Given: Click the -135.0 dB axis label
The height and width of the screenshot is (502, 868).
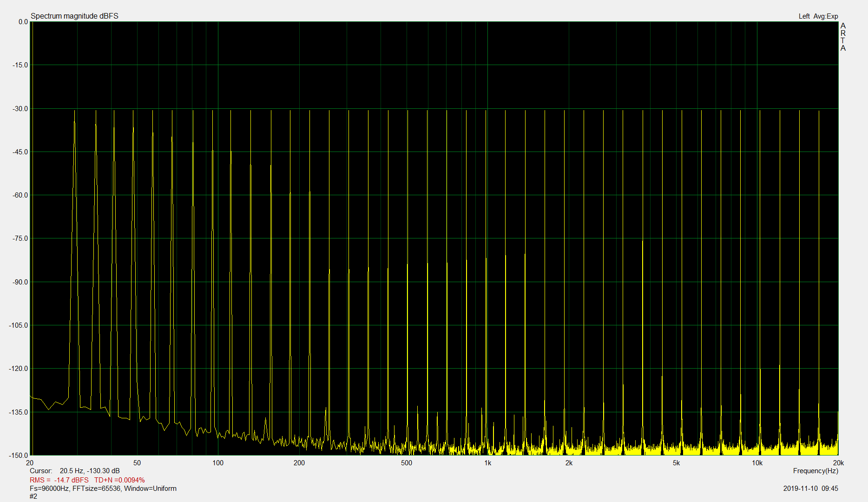Looking at the screenshot, I should click(x=18, y=412).
